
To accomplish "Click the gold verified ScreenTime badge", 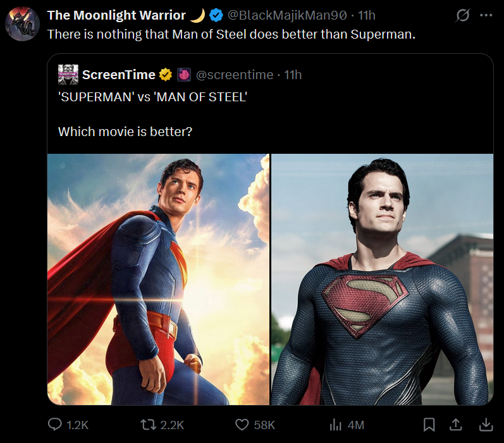I will (166, 75).
